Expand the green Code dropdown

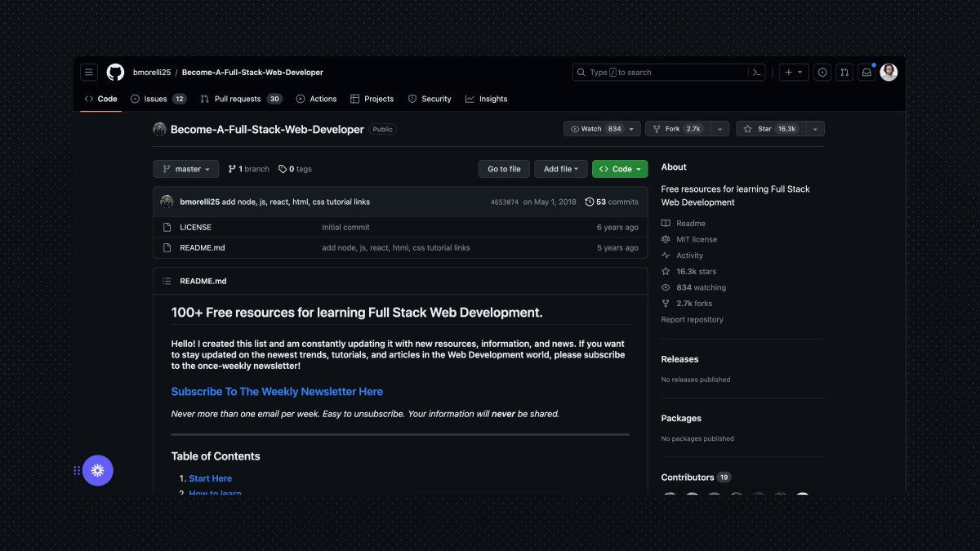(619, 169)
